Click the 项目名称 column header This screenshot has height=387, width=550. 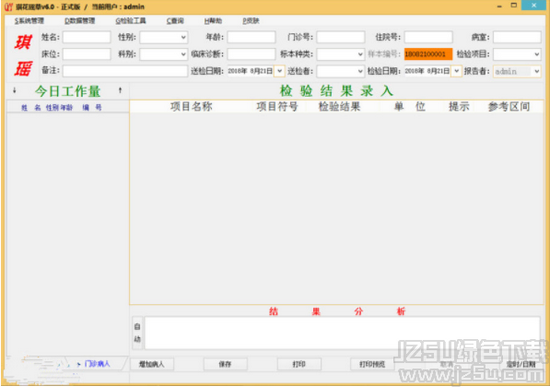(191, 106)
